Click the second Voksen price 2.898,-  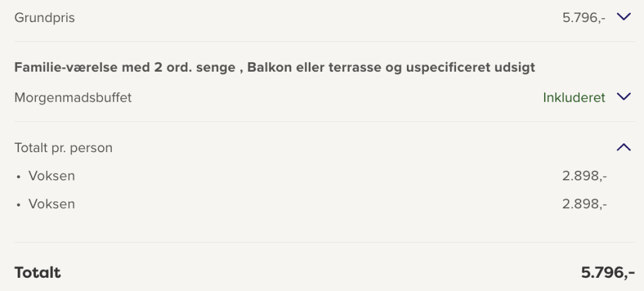(x=584, y=204)
